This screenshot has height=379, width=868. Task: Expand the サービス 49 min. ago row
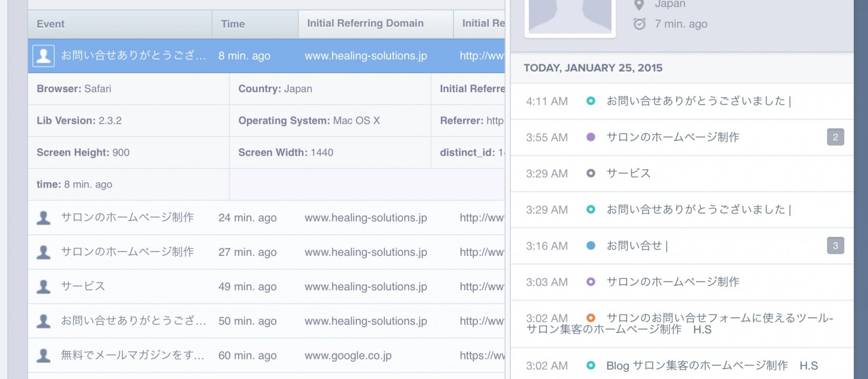[x=266, y=286]
